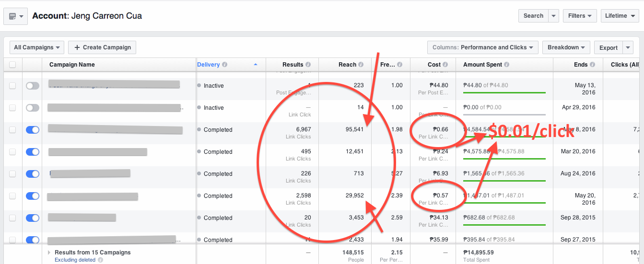The height and width of the screenshot is (264, 644).
Task: Open the Lifetime date range dropdown
Action: pyautogui.click(x=619, y=16)
